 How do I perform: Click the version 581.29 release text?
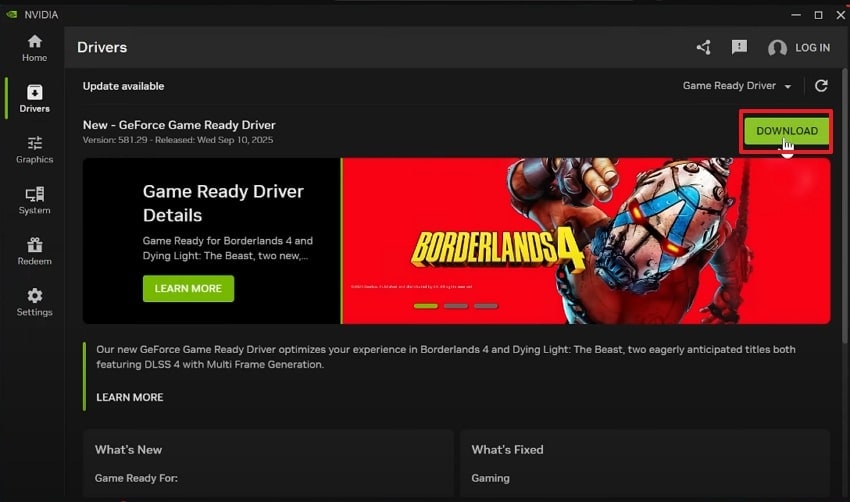[x=178, y=140]
